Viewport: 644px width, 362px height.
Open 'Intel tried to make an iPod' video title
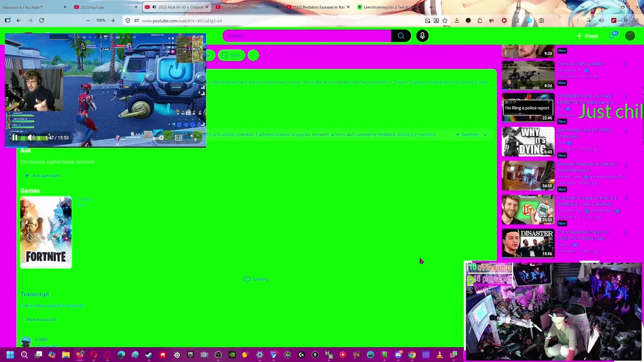point(587,201)
